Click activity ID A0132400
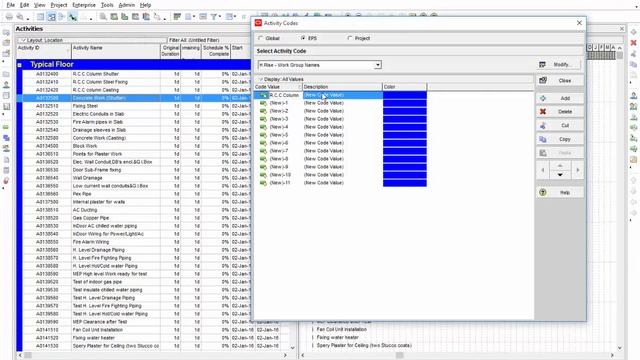This screenshot has width=640, height=360. [x=47, y=74]
